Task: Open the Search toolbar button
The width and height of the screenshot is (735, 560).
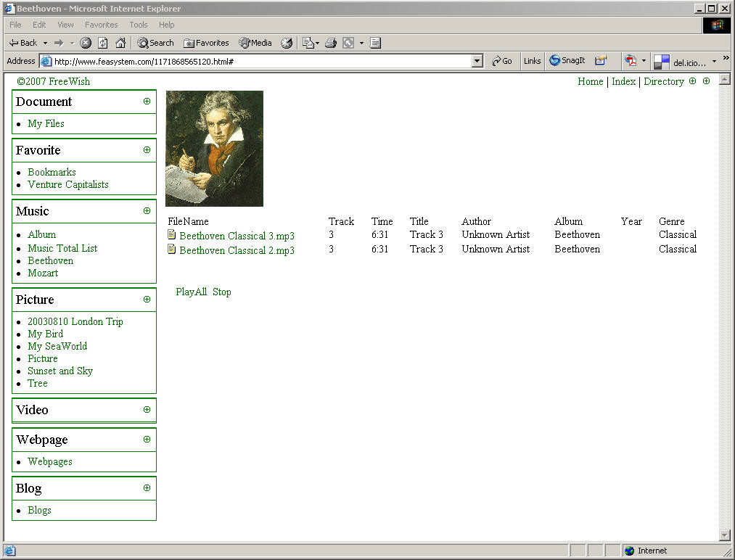Action: click(x=155, y=43)
